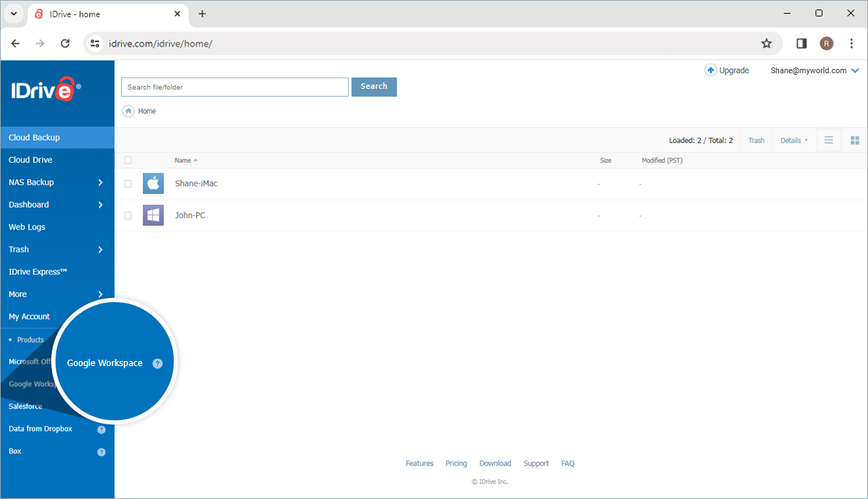This screenshot has width=868, height=499.
Task: Open the John-PC device
Action: [190, 215]
